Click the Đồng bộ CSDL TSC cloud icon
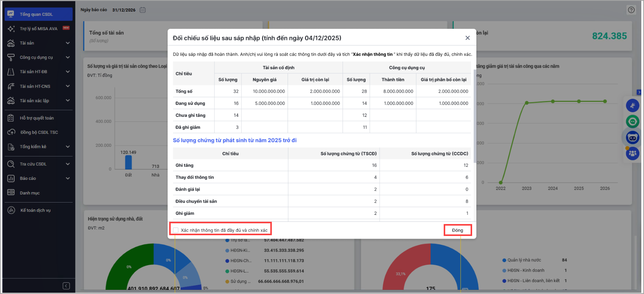The height and width of the screenshot is (294, 644). point(11,132)
